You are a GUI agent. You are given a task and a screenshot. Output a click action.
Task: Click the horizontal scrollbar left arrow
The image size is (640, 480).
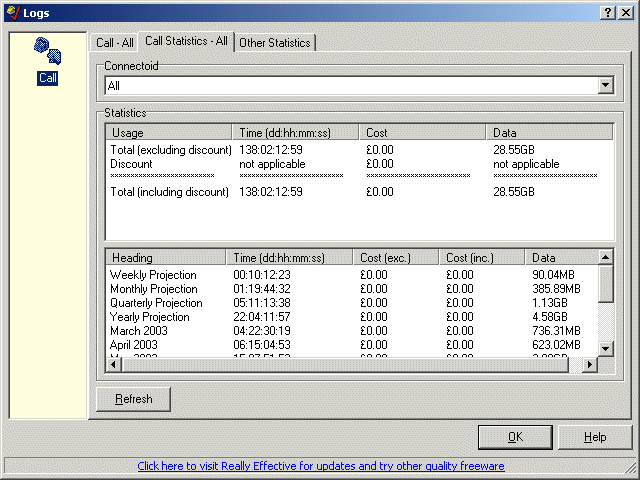pyautogui.click(x=113, y=364)
